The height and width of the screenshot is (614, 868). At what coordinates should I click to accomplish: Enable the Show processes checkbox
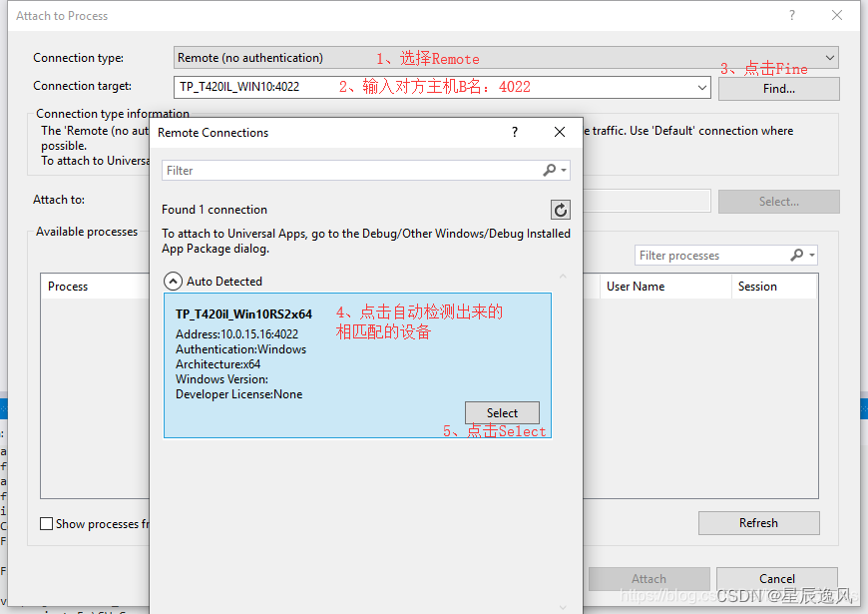pyautogui.click(x=45, y=523)
